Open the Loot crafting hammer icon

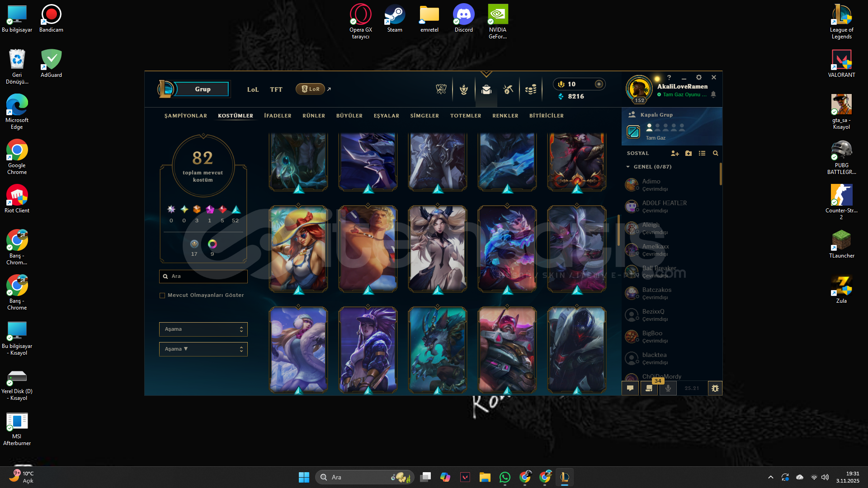pos(508,89)
